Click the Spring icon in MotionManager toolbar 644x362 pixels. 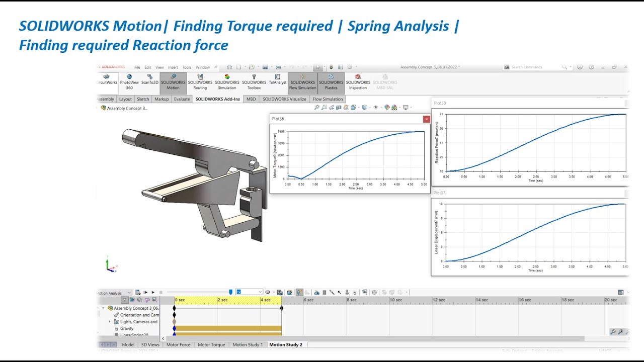coord(324,292)
